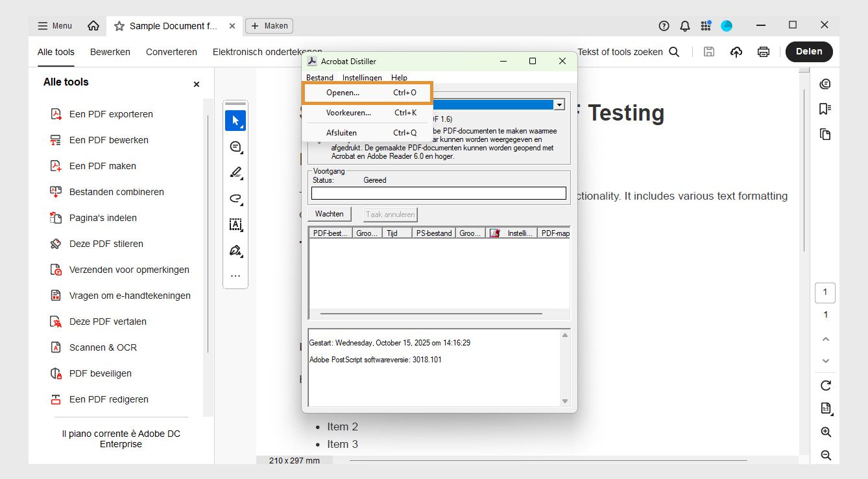Choose Afsluiten from Bestand menu
This screenshot has height=479, width=868.
coord(367,133)
